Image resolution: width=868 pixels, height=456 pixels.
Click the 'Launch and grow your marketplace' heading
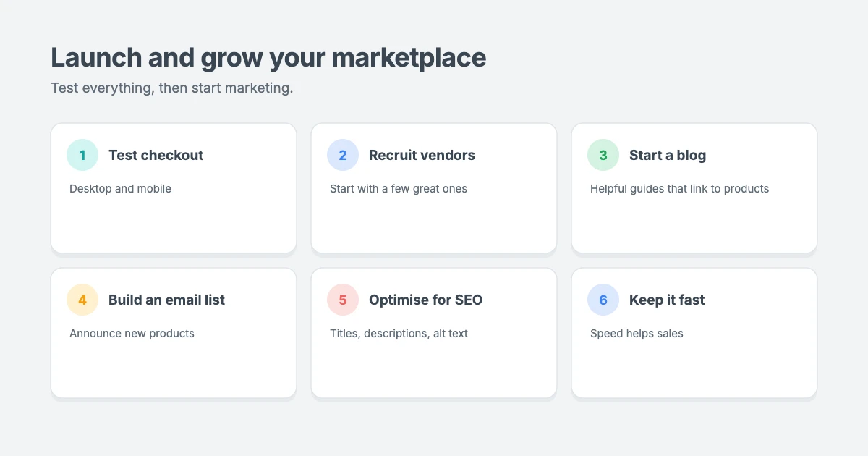(268, 58)
